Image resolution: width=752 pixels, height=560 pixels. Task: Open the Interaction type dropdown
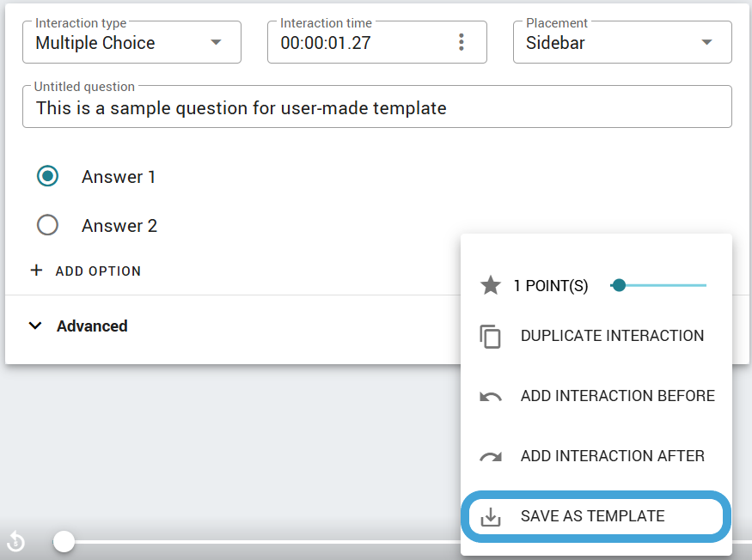click(x=131, y=42)
